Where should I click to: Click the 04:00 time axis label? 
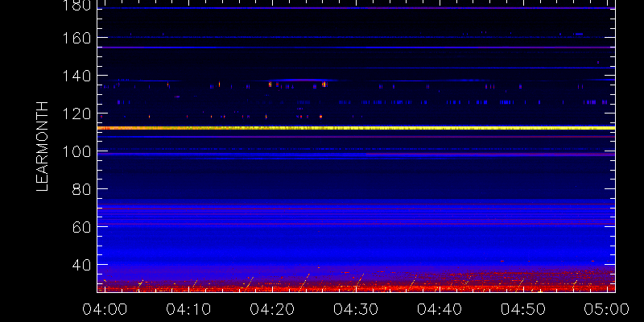[105, 309]
